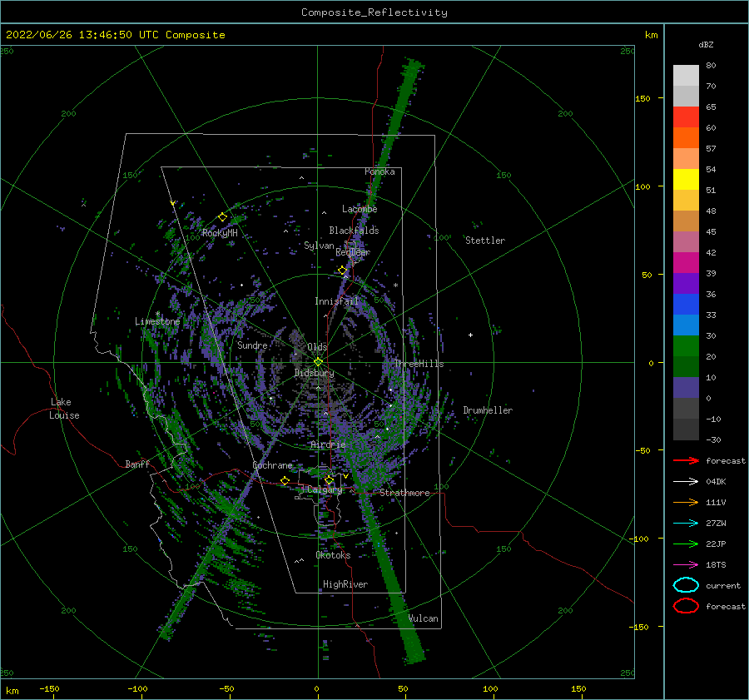
Task: Click the Sundre label
Action: 252,345
